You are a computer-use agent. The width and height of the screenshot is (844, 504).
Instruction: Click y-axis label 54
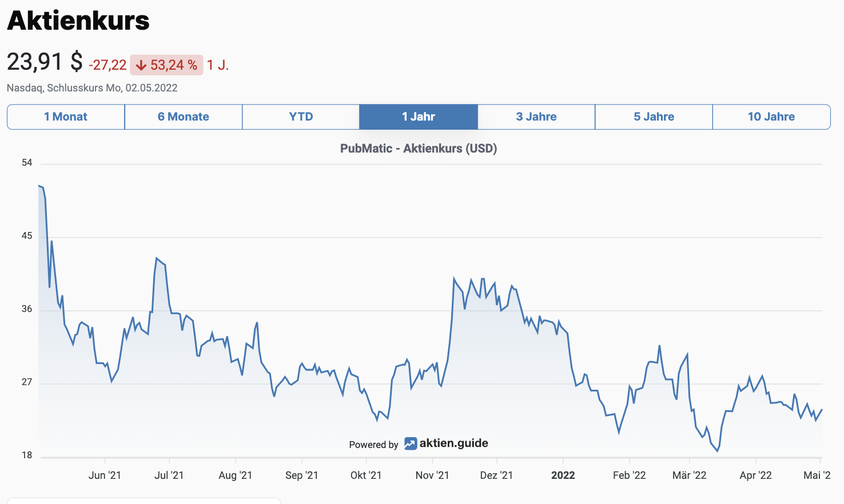pyautogui.click(x=27, y=163)
